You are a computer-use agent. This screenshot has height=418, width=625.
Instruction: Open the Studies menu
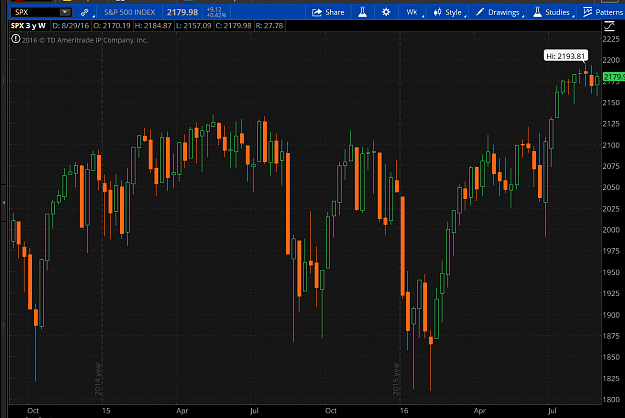(552, 12)
